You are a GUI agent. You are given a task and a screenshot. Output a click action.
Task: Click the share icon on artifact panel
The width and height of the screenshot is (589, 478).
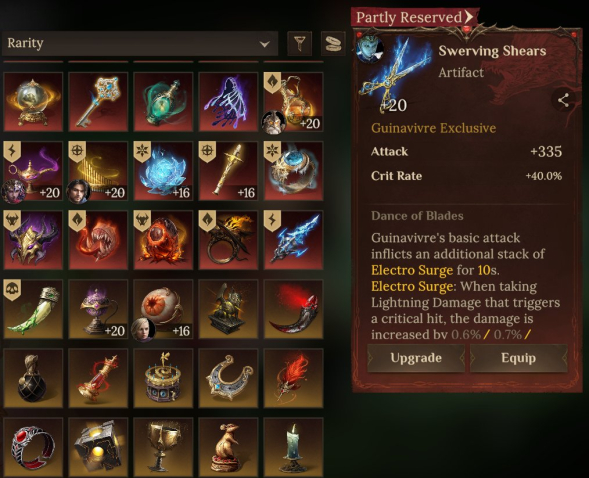[563, 100]
